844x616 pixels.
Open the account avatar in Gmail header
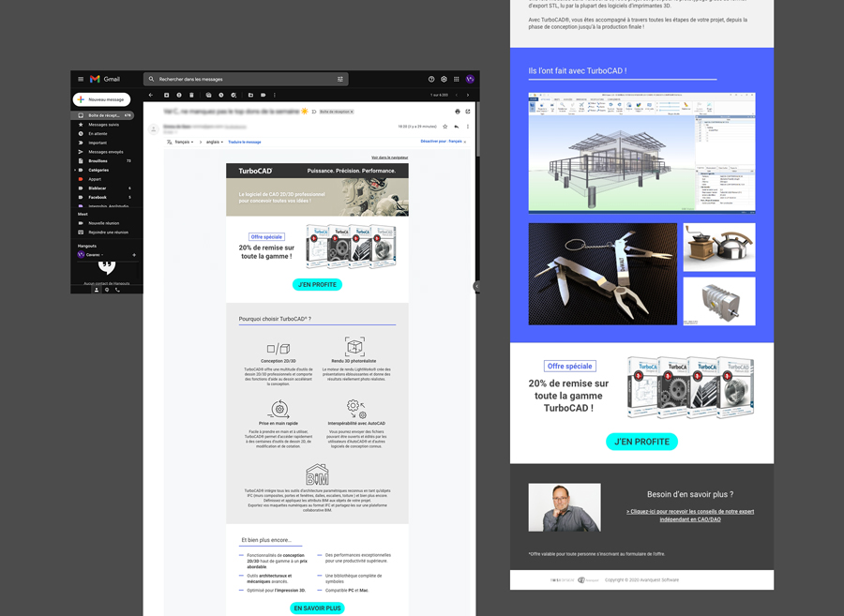(x=470, y=79)
